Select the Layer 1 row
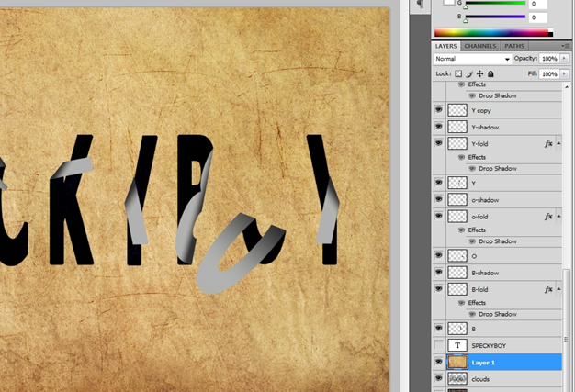The width and height of the screenshot is (575, 392). click(497, 363)
